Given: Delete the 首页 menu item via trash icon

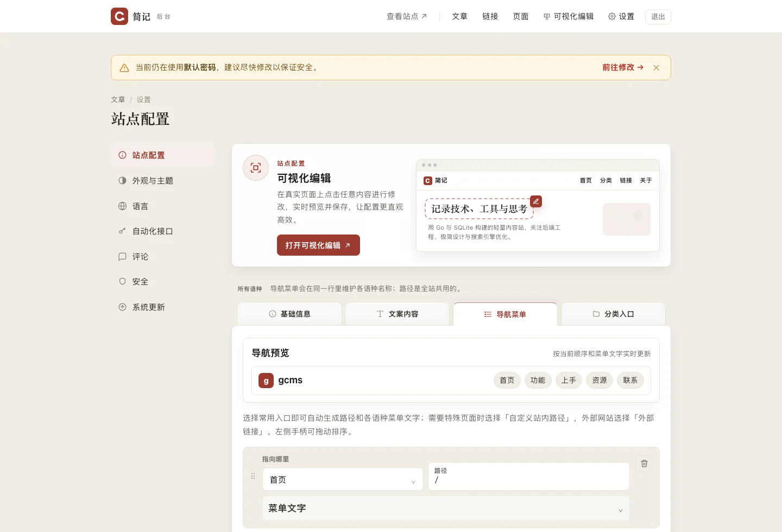Looking at the screenshot, I should click(x=644, y=464).
